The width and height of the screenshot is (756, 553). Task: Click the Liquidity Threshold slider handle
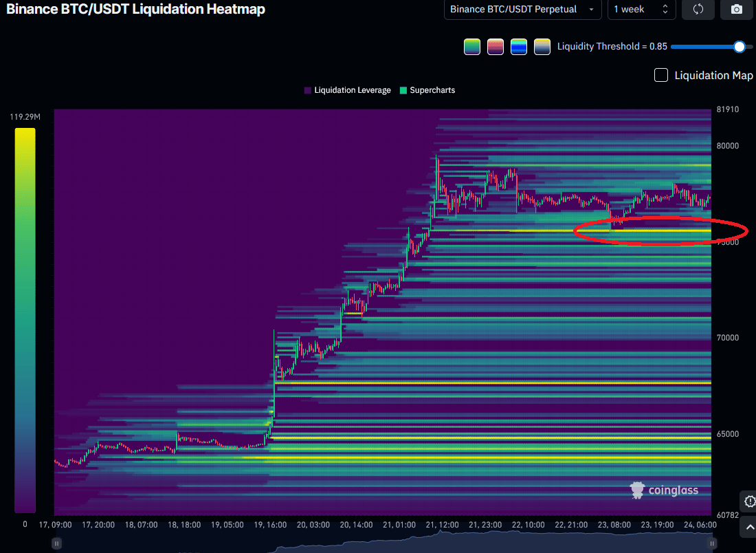739,47
